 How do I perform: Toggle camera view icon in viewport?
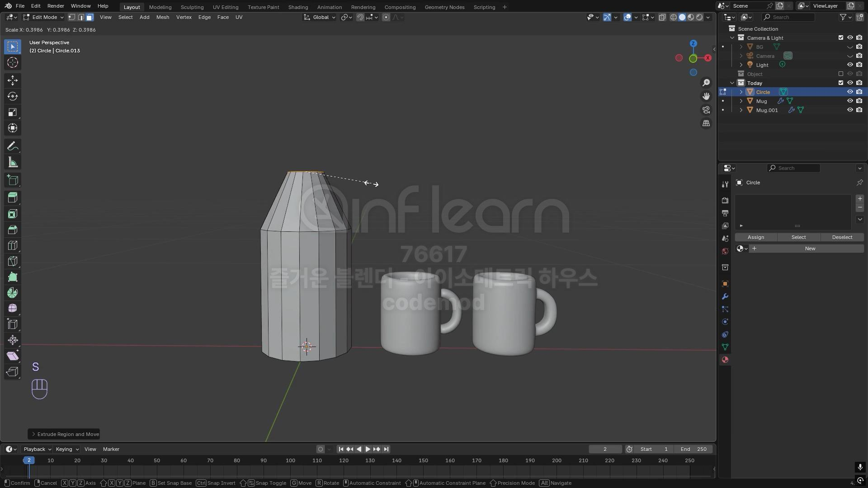click(x=706, y=110)
